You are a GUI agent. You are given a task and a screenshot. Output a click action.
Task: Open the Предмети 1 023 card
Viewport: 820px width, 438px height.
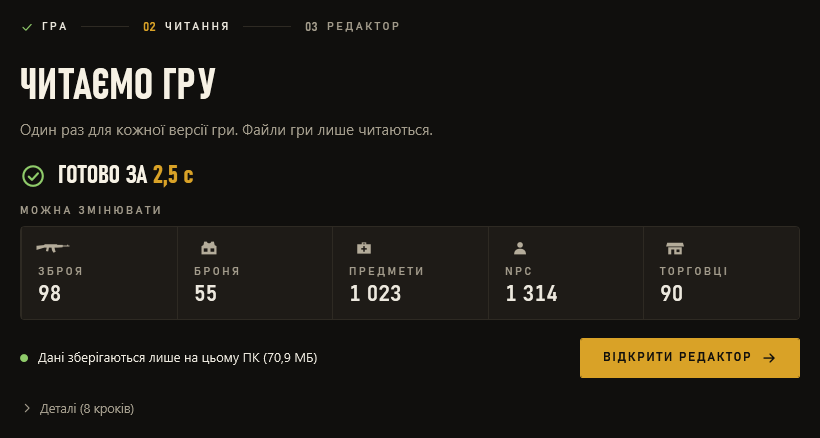(411, 273)
